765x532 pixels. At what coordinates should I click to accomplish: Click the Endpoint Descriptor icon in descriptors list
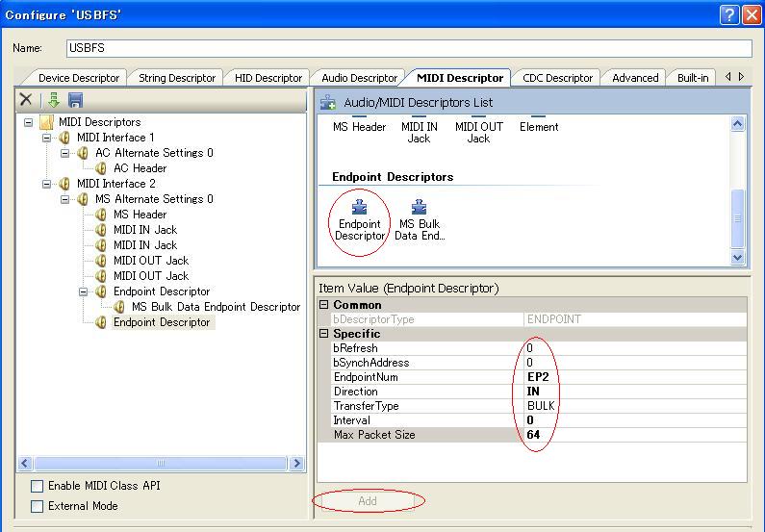360,207
